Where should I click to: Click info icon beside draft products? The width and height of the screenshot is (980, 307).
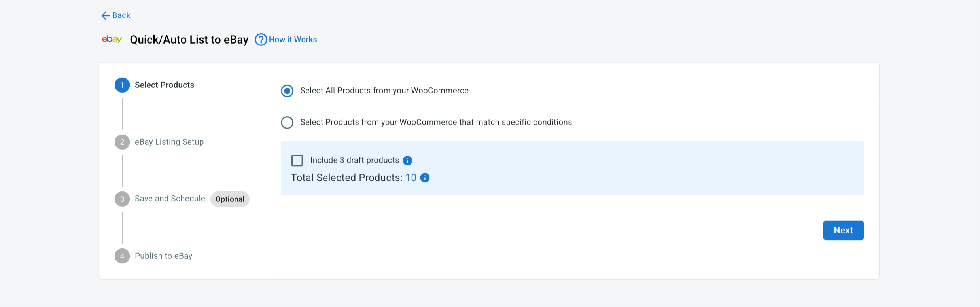[x=407, y=161]
